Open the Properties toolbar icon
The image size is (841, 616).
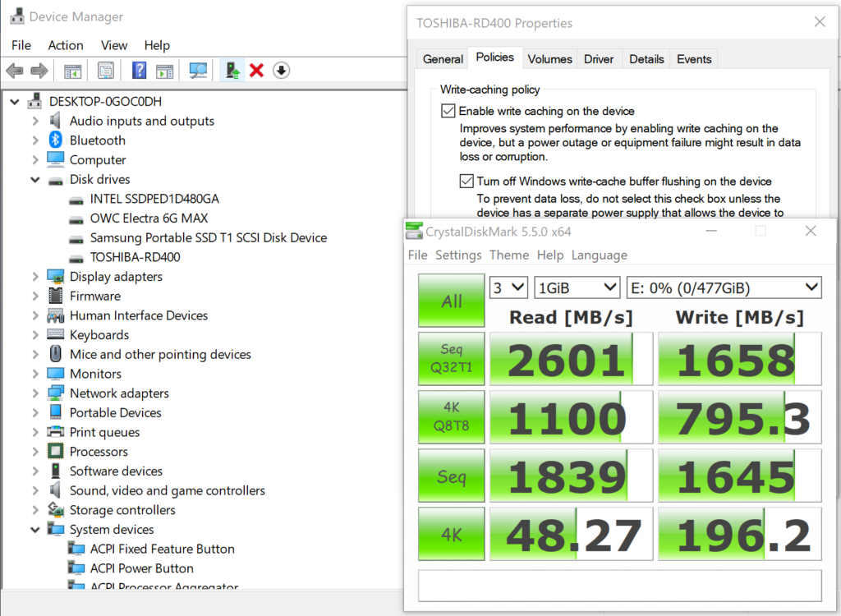pos(106,71)
